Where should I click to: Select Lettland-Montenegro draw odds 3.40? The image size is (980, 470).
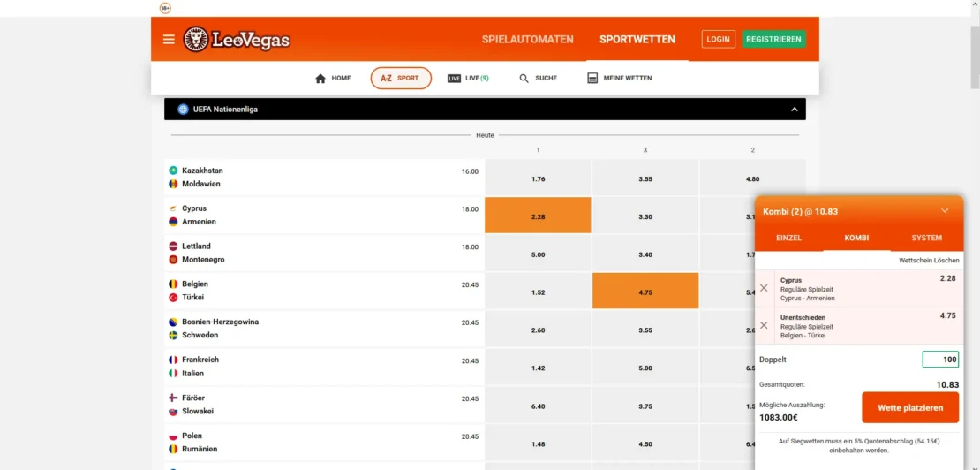tap(645, 254)
